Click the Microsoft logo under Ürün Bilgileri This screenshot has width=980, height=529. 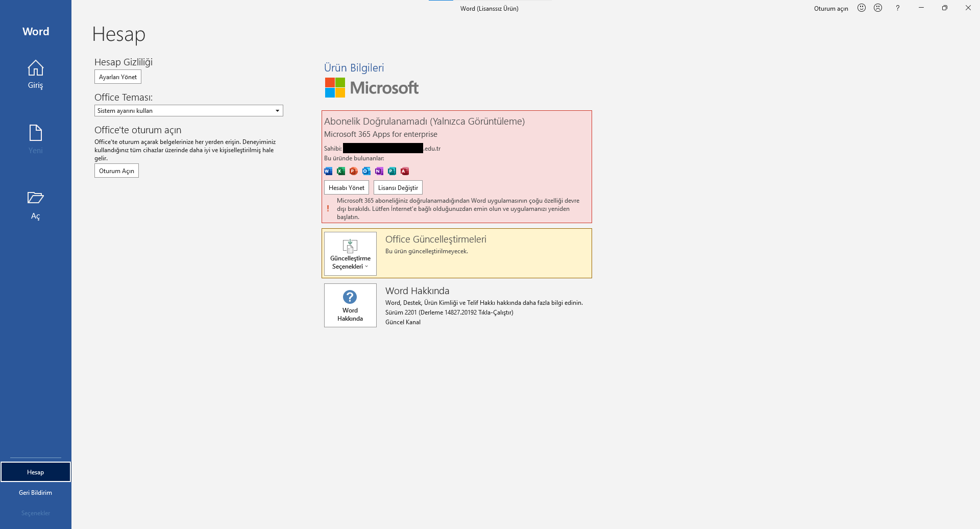pyautogui.click(x=372, y=88)
